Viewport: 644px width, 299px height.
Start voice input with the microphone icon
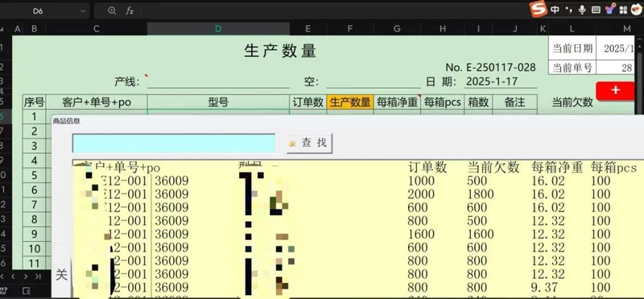tap(582, 10)
